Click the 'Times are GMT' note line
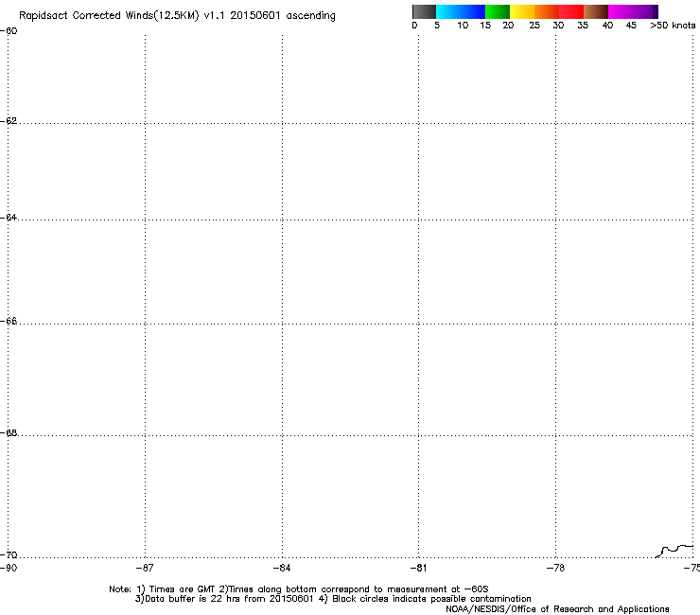This screenshot has height=615, width=700. (299, 589)
